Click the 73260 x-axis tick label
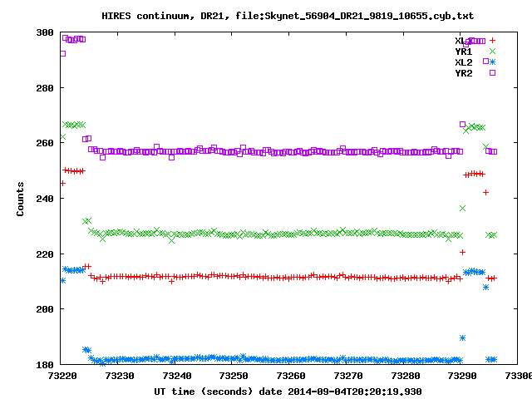The image size is (532, 399). [x=291, y=376]
